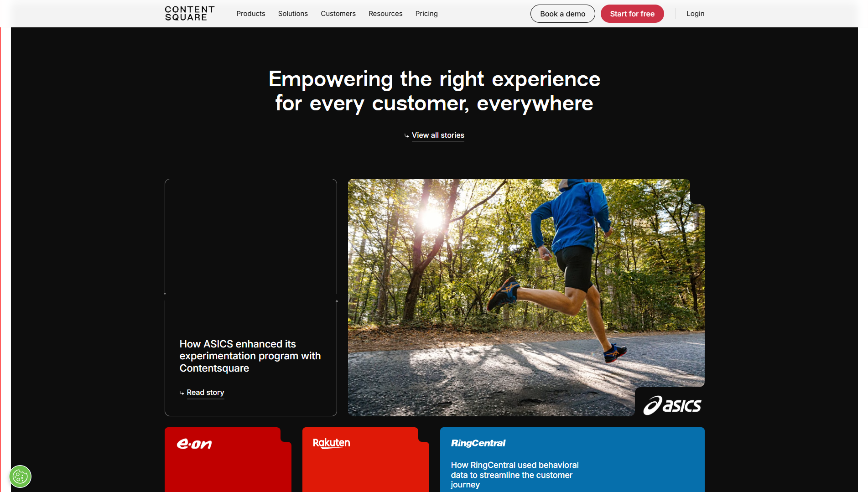Click the Book a demo button
The height and width of the screenshot is (492, 868).
point(562,14)
